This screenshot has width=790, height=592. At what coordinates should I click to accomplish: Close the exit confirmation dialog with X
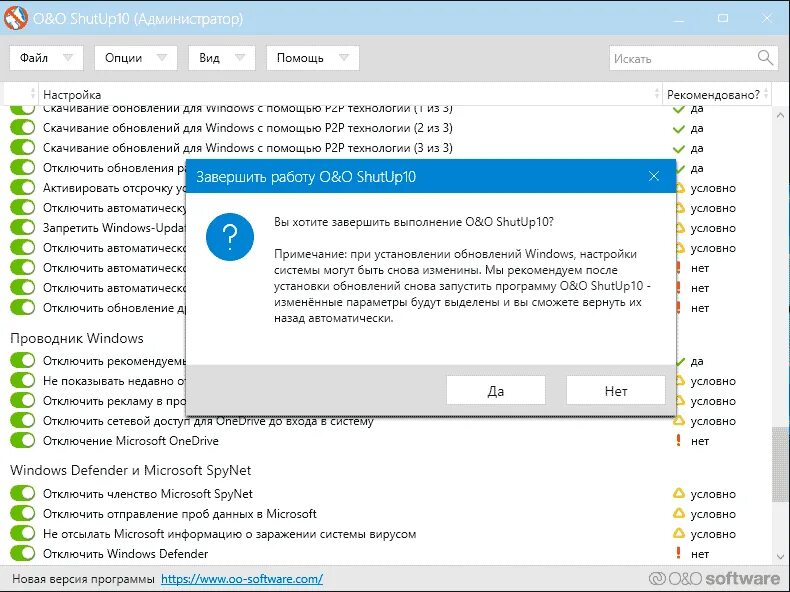tap(653, 176)
